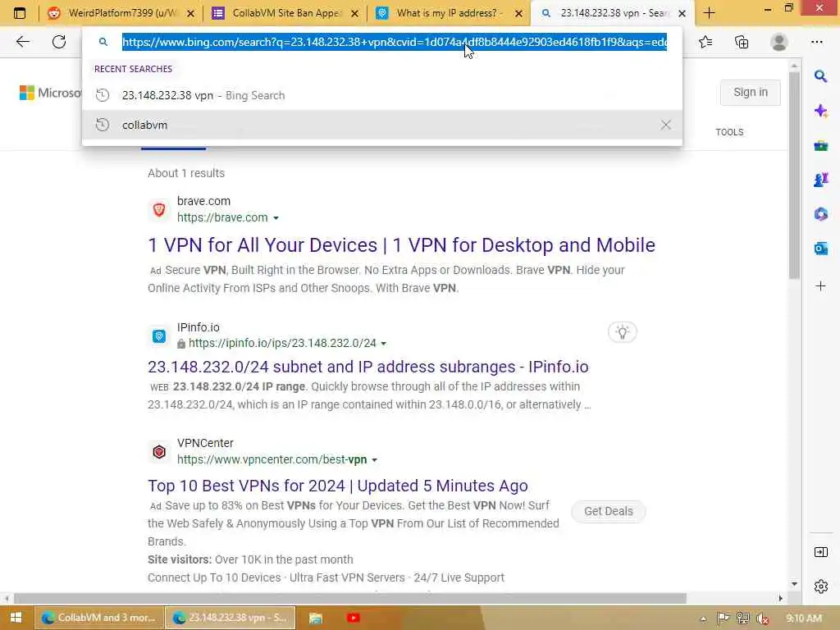
Task: Open the sidebar Outlook icon
Action: [820, 249]
